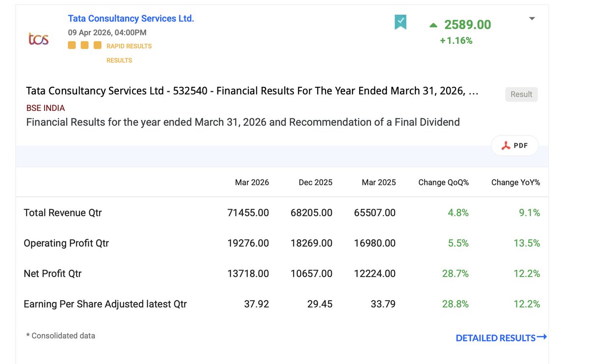Viewport: 589px width, 364px height.
Task: Click the Consolidated data footnote
Action: point(61,336)
